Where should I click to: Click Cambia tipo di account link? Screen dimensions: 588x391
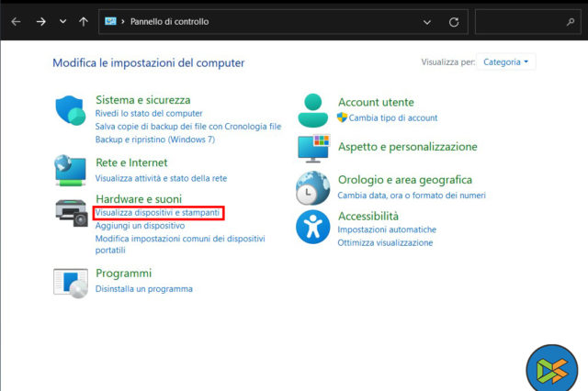[393, 118]
